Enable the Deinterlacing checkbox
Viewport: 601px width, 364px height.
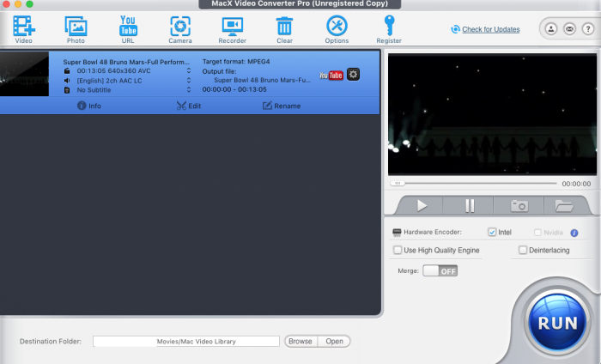[x=523, y=250]
